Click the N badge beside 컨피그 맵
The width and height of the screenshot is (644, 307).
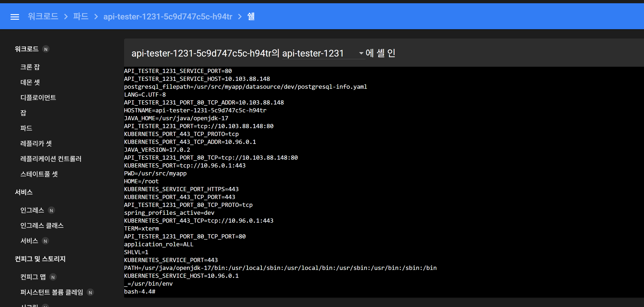coord(53,277)
